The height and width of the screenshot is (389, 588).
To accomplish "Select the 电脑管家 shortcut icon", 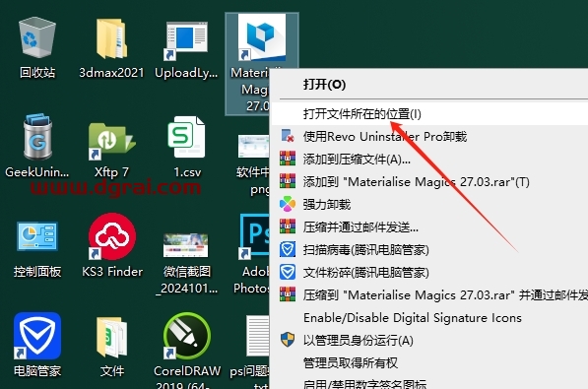I will 36,336.
